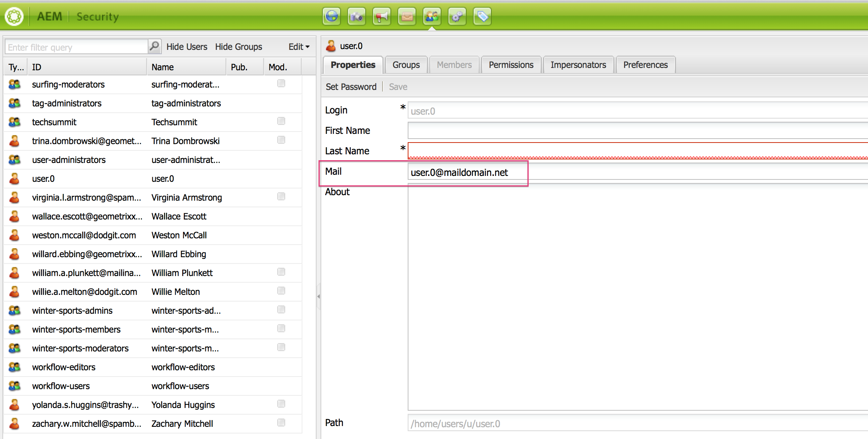Sort list by the Name column header

[x=163, y=67]
